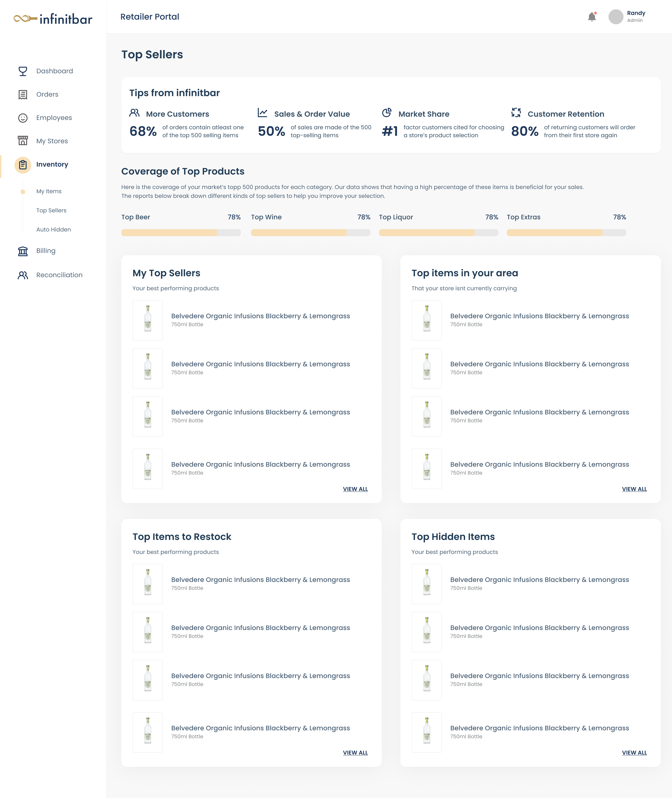Click the Inventory clipboard icon

tap(23, 165)
